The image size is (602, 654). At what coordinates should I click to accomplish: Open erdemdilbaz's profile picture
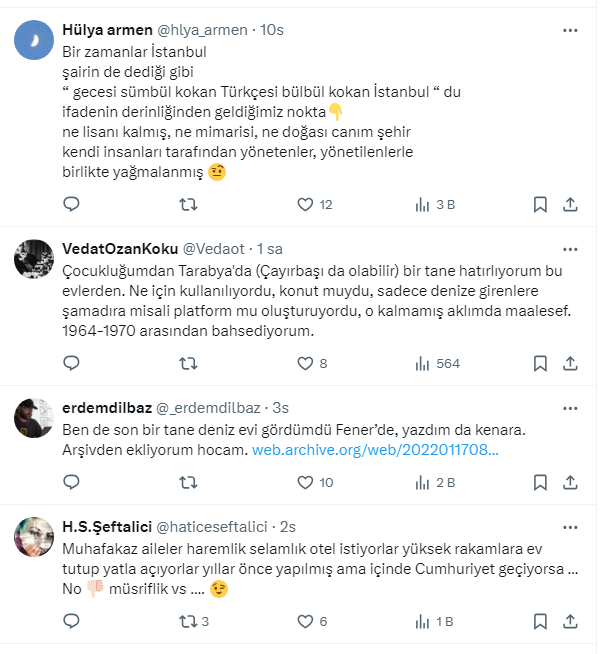(33, 418)
